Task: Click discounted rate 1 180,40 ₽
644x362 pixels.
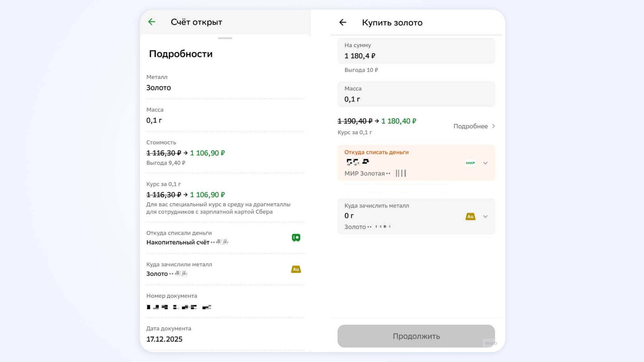Action: point(398,121)
